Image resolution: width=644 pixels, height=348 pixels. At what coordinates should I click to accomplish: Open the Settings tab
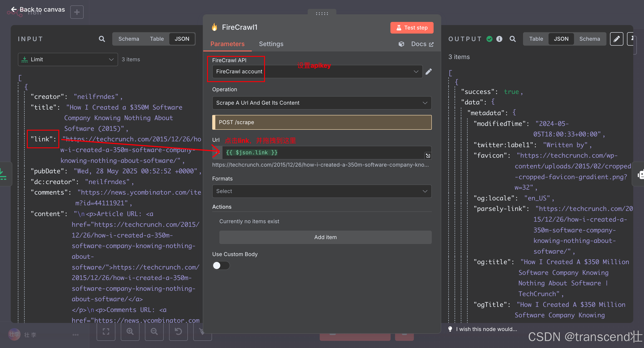271,44
